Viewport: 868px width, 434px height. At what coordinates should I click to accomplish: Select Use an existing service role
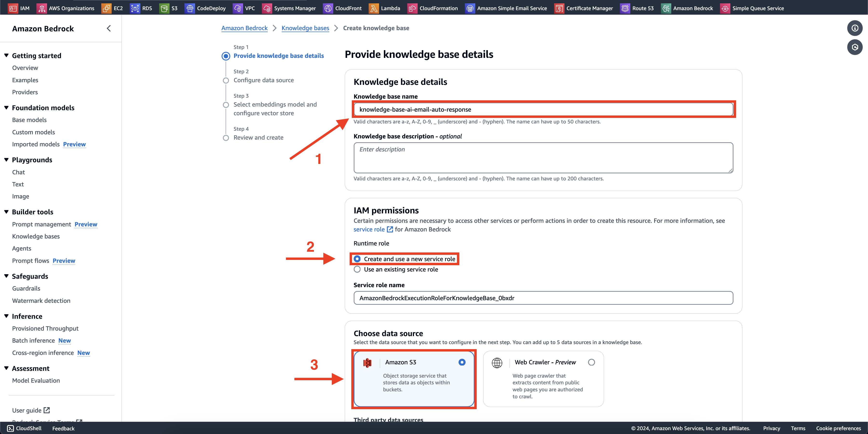point(357,269)
